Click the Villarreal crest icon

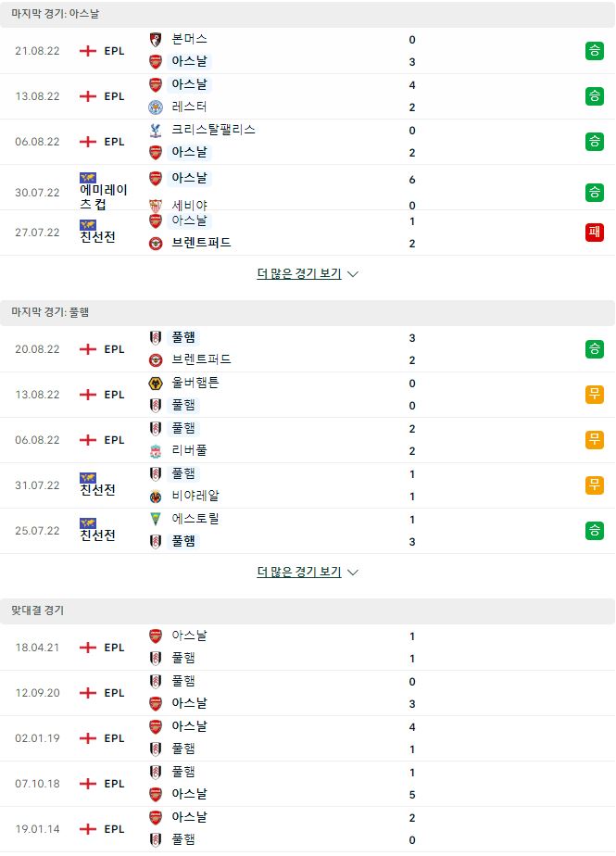pyautogui.click(x=156, y=497)
